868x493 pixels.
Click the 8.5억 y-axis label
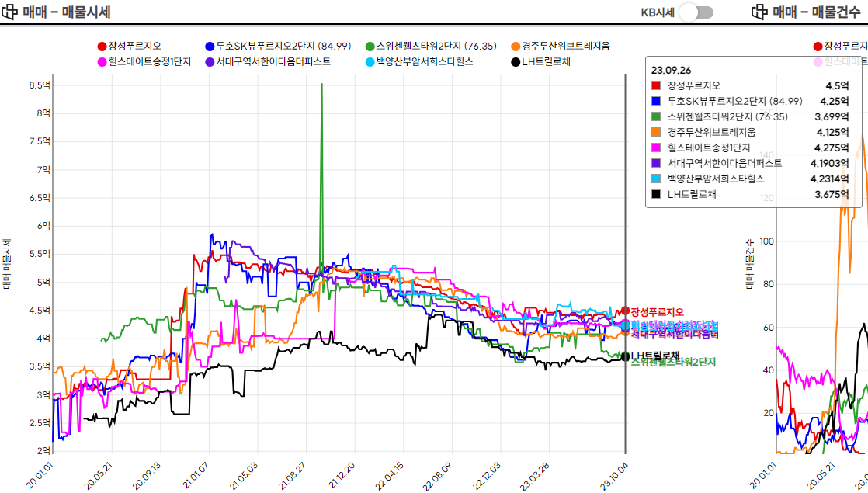click(40, 85)
